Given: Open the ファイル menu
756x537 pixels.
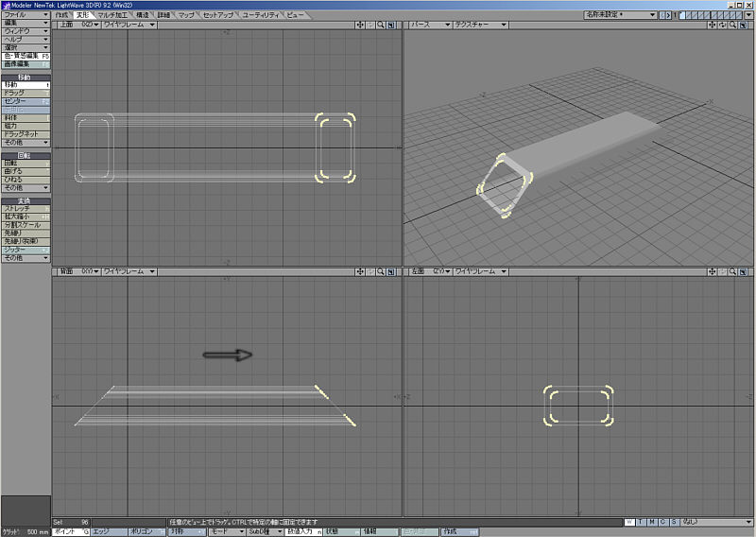Looking at the screenshot, I should [26, 15].
